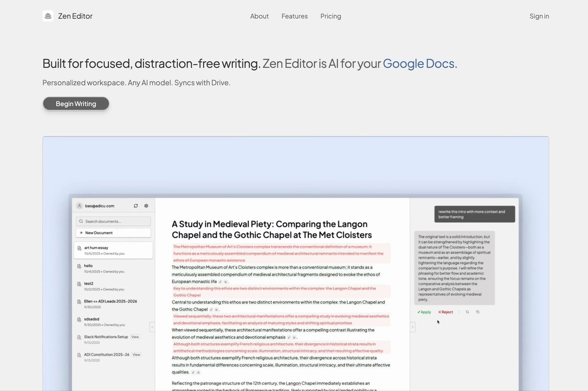The width and height of the screenshot is (588, 391).
Task: Click Reject under the AI response
Action: (445, 312)
